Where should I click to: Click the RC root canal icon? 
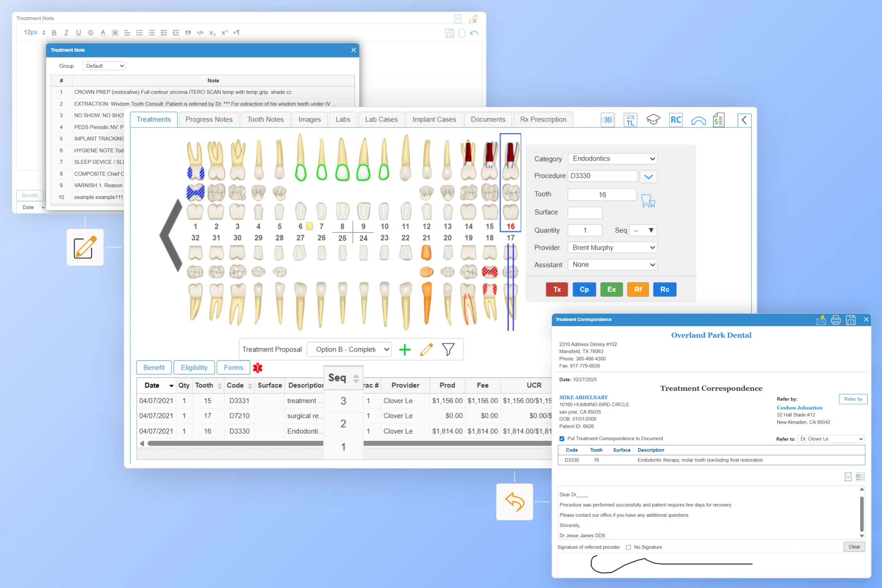coord(675,120)
